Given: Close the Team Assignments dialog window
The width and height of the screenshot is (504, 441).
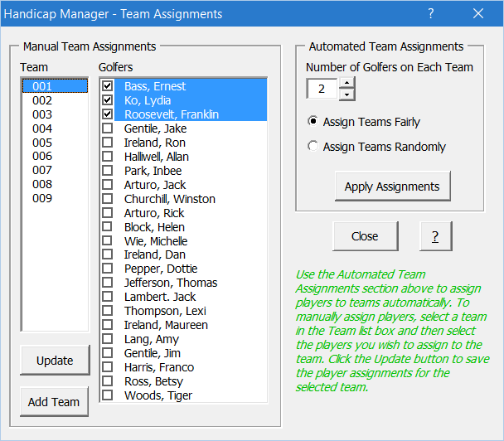Looking at the screenshot, I should [x=478, y=13].
